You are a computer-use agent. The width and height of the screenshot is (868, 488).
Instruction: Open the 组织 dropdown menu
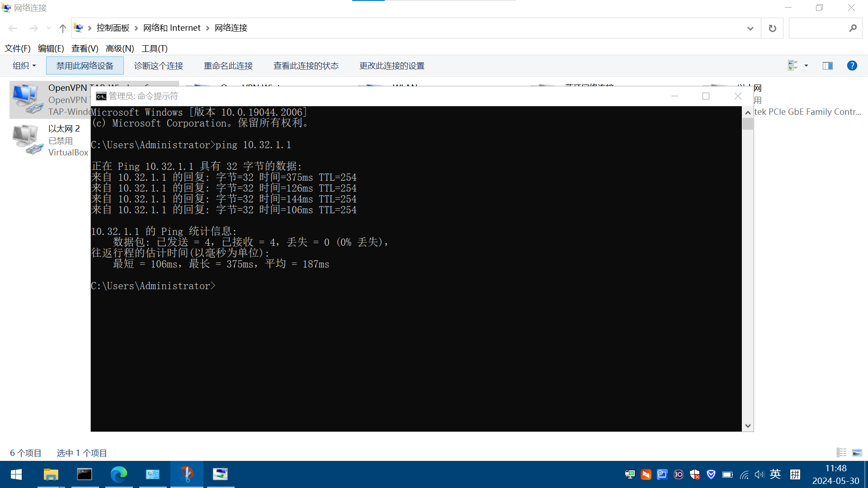24,66
